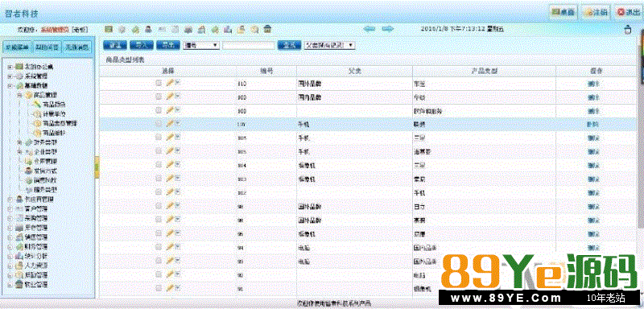The width and height of the screenshot is (644, 309).
Task: Tick the checkbox in row 94
Action: click(159, 246)
